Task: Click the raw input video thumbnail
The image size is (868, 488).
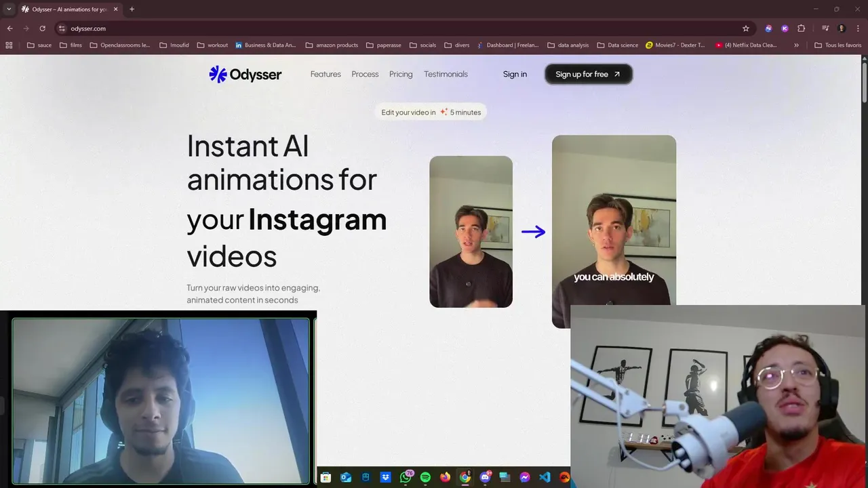Action: (471, 232)
